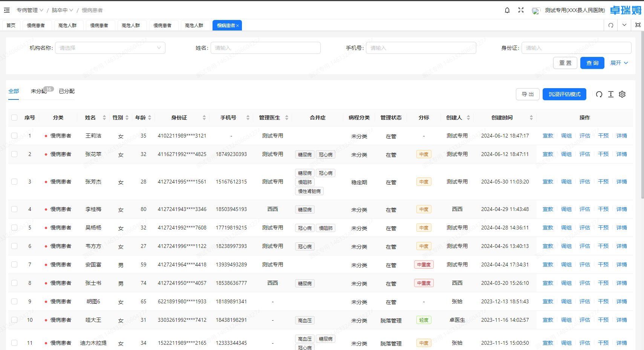Check the row for 张士书
This screenshot has width=644, height=350.
(x=14, y=283)
